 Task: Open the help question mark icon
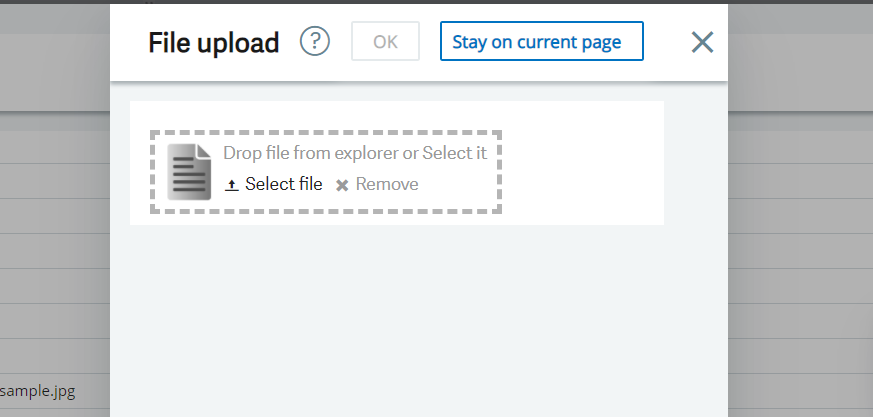click(315, 42)
